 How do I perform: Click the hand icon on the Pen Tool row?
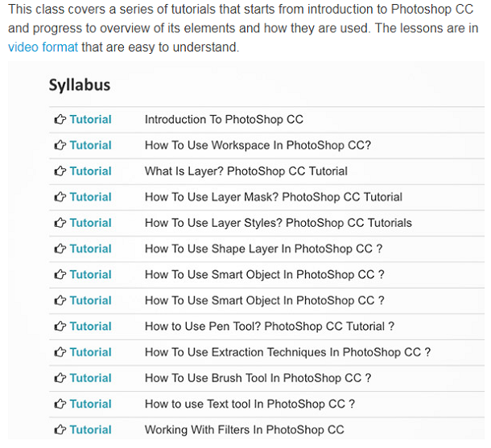60,327
